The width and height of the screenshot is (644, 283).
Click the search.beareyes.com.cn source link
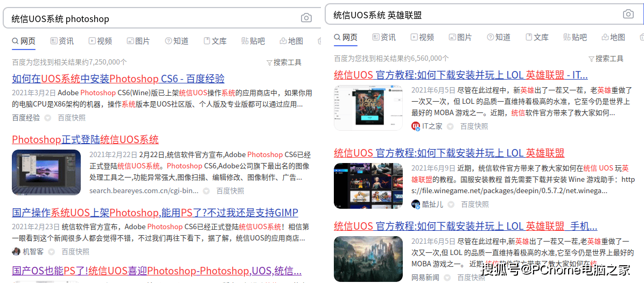[144, 190]
